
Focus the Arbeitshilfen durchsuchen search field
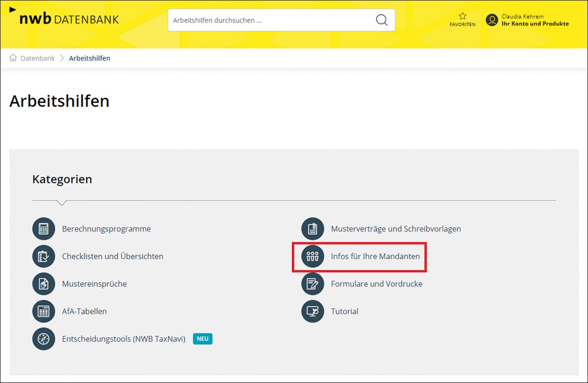point(269,21)
